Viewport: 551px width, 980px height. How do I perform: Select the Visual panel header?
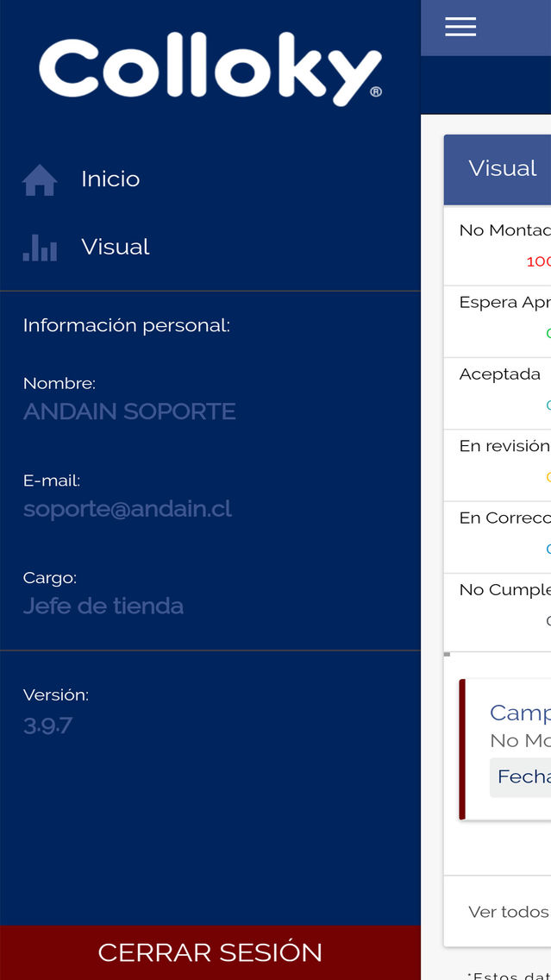(498, 169)
